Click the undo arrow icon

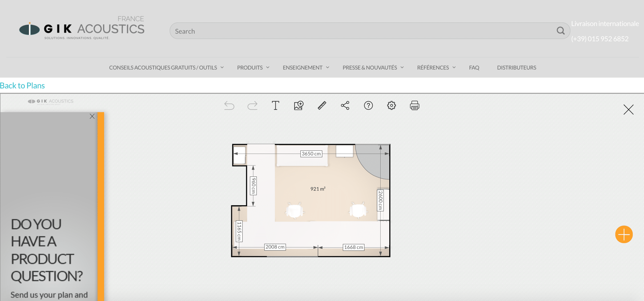coord(229,106)
